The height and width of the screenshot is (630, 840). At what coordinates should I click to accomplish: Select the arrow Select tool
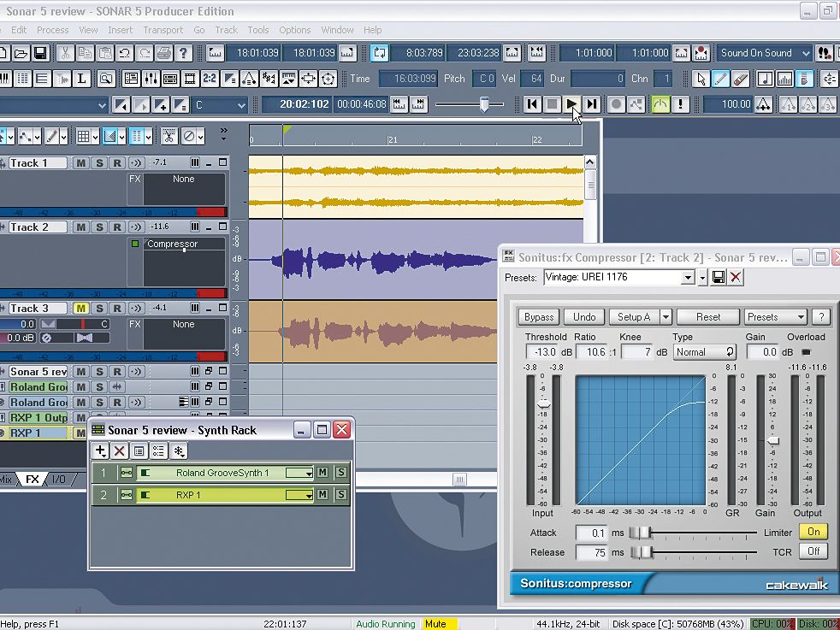[701, 79]
